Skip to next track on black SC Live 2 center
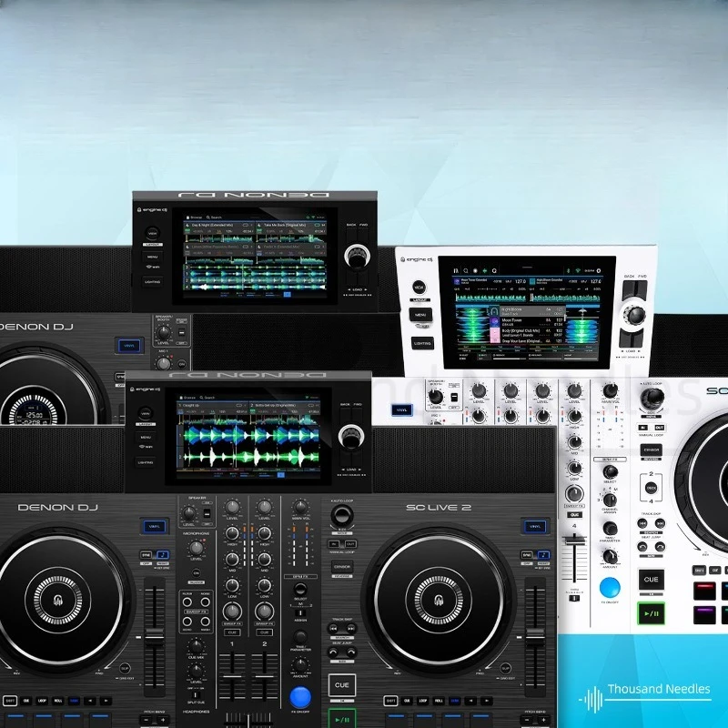728x728 pixels. tap(351, 628)
